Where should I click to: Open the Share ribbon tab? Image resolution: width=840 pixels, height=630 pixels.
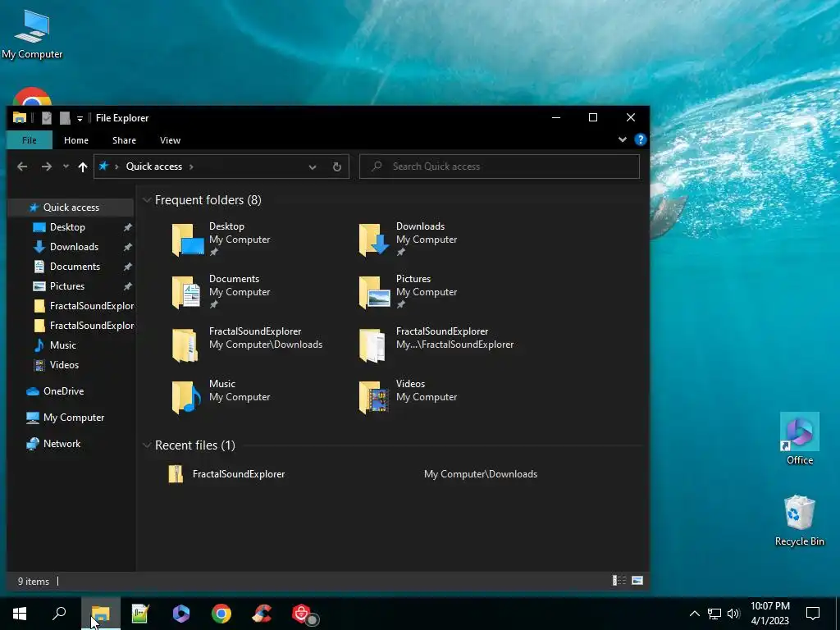click(124, 140)
